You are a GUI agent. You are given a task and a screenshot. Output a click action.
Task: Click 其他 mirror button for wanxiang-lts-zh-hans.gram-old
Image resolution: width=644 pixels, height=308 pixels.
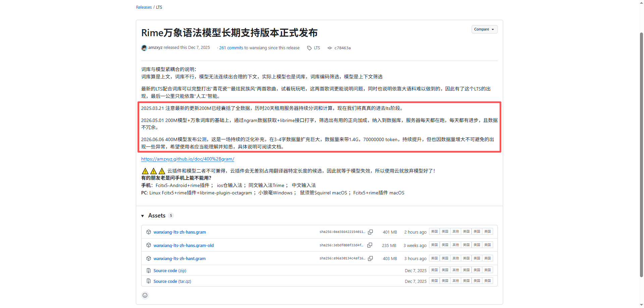click(455, 245)
